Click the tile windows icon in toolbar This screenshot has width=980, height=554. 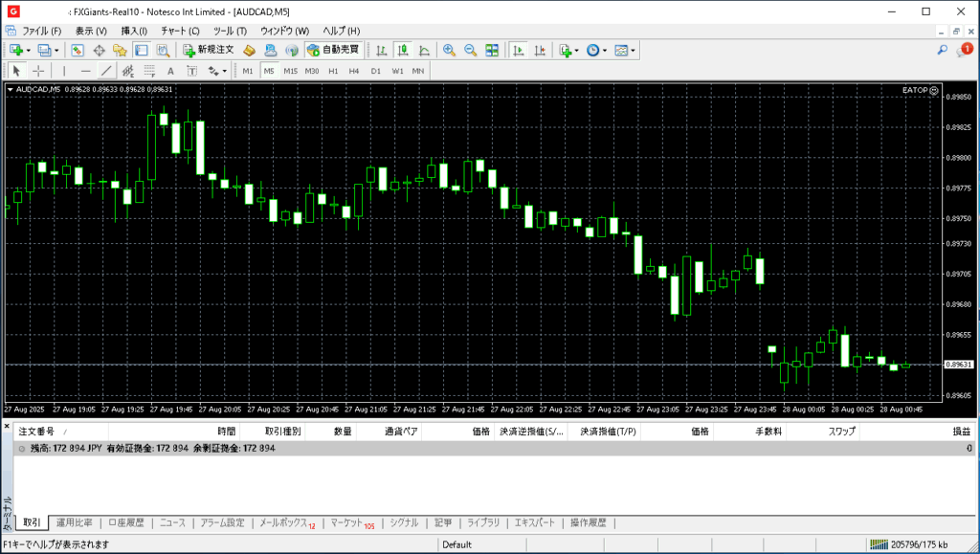pyautogui.click(x=492, y=50)
